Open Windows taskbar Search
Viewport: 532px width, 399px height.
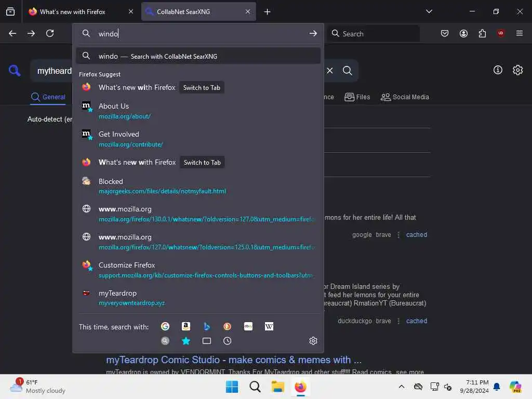[255, 387]
